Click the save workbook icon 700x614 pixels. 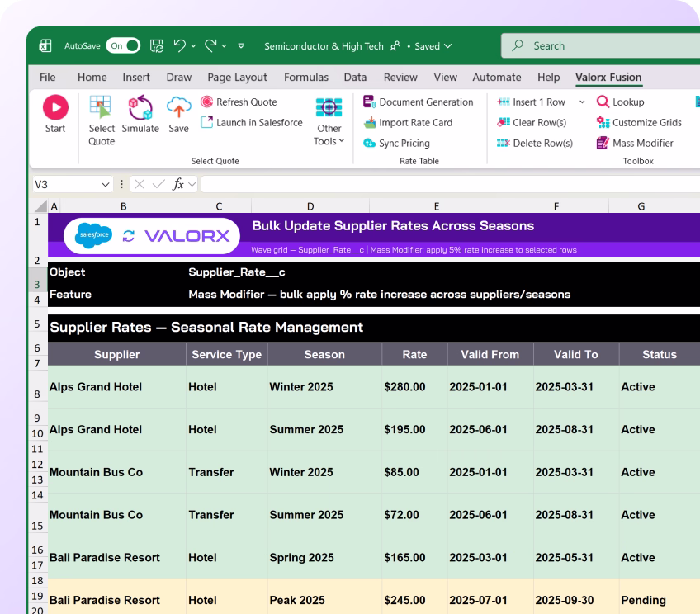pyautogui.click(x=156, y=45)
